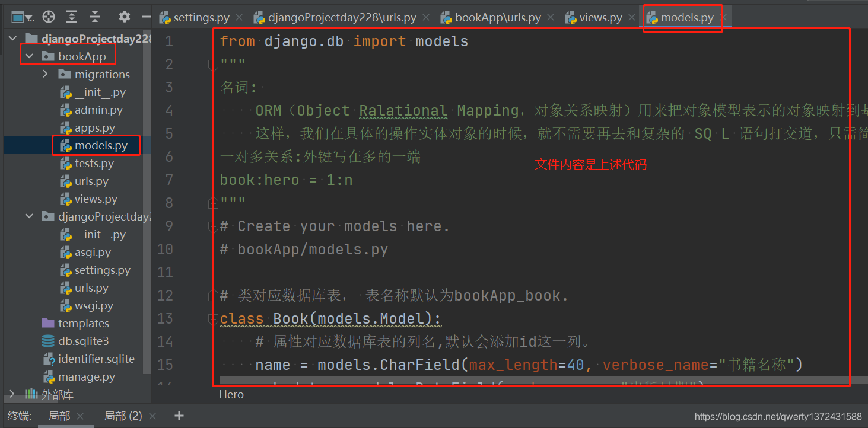
Task: Open admin.py in project tree
Action: (x=98, y=110)
